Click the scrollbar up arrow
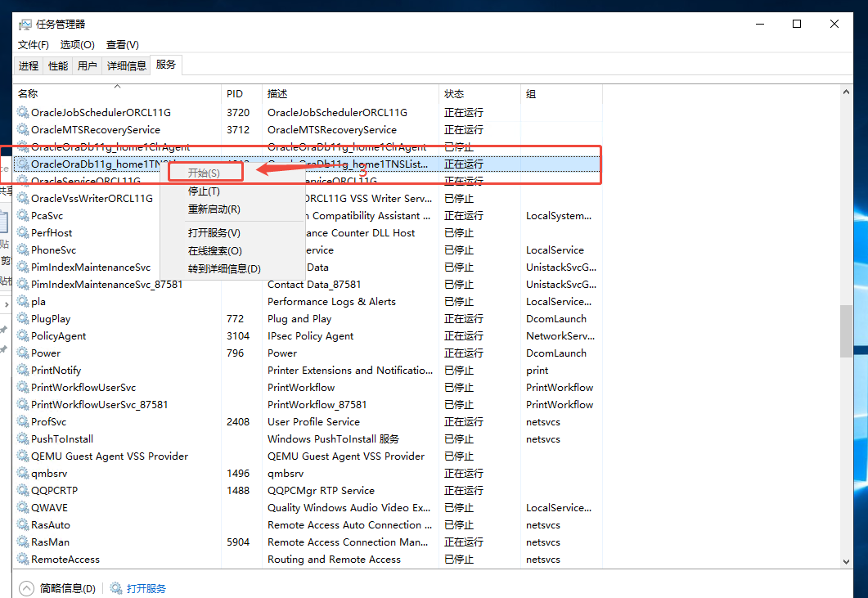 pos(846,92)
